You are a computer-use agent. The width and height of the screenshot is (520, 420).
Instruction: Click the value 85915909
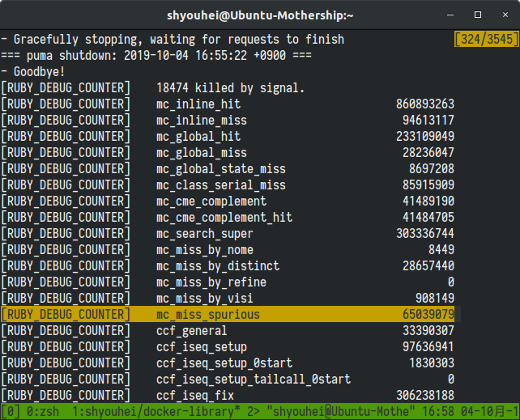pos(428,185)
